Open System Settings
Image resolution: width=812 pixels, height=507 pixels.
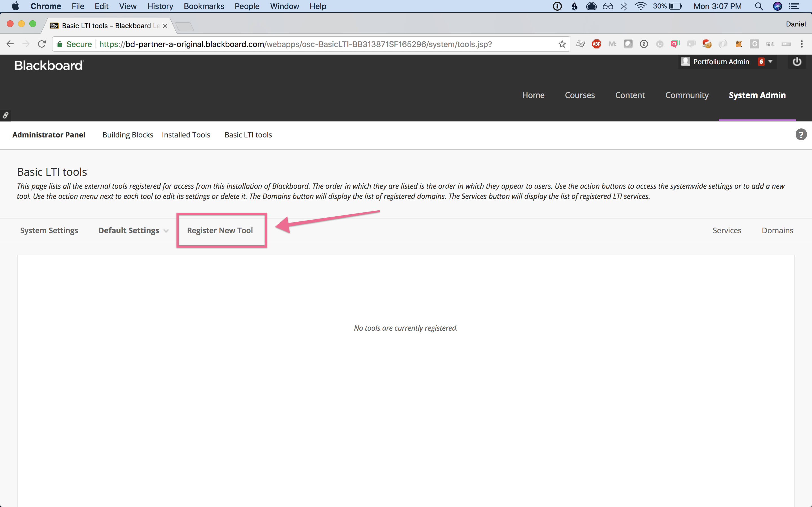(49, 230)
